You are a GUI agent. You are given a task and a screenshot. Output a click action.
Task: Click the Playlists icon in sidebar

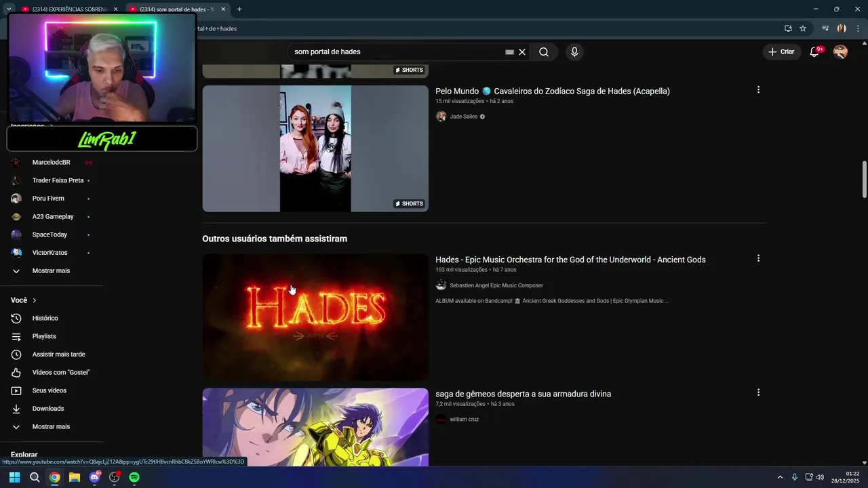pyautogui.click(x=16, y=337)
